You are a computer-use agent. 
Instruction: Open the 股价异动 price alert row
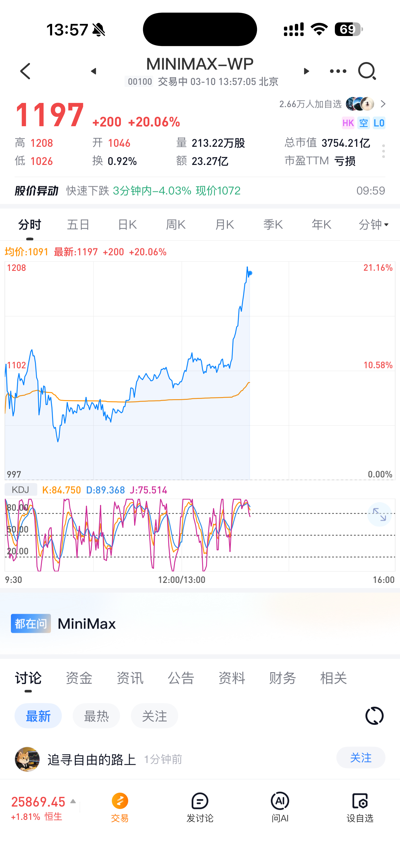tap(200, 191)
